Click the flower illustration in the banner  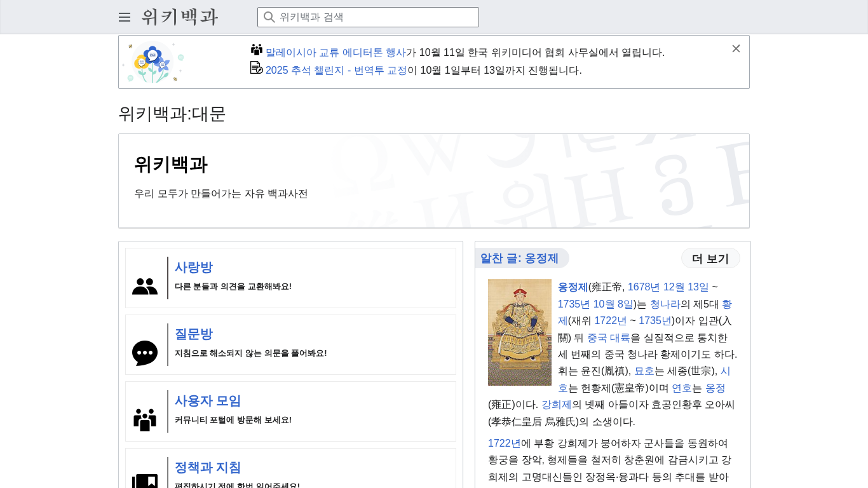153,62
